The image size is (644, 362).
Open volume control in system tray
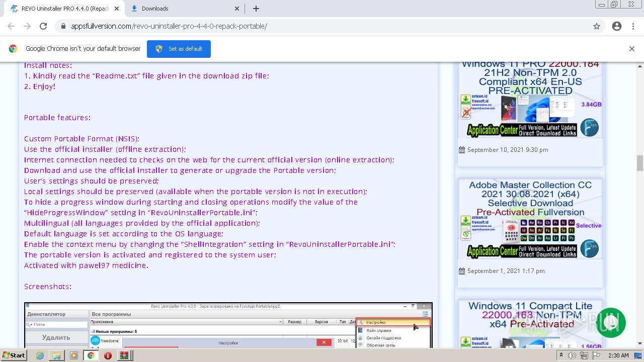tap(572, 355)
